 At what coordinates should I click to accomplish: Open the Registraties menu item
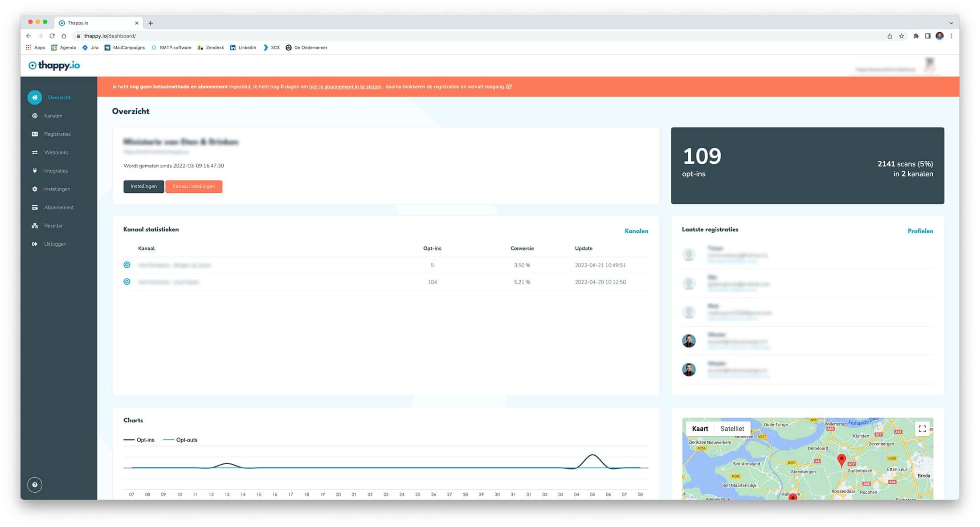[57, 134]
